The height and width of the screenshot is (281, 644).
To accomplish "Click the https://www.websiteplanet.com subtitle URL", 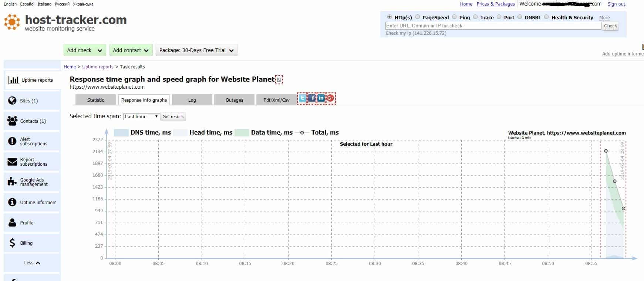I will coord(107,87).
